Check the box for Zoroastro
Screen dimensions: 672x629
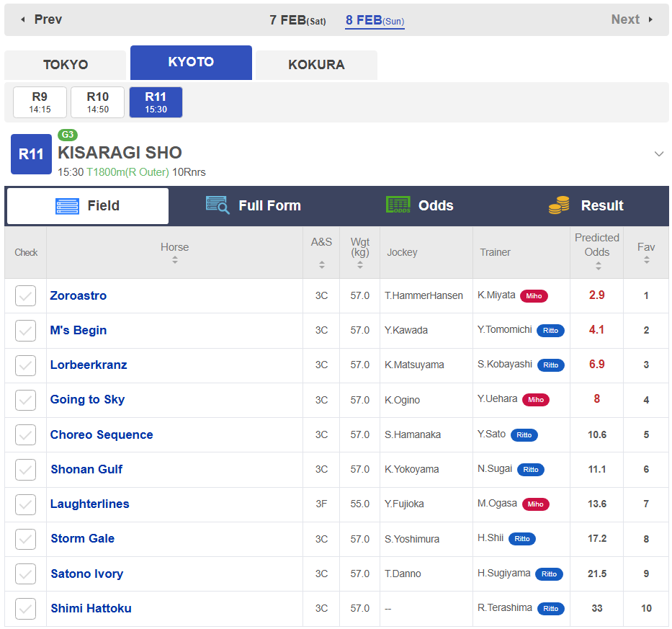25,296
